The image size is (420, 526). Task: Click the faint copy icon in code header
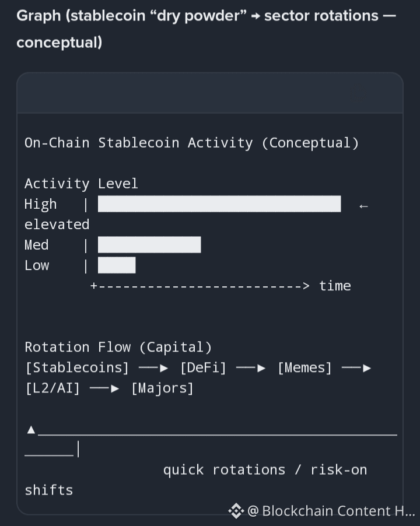[359, 93]
